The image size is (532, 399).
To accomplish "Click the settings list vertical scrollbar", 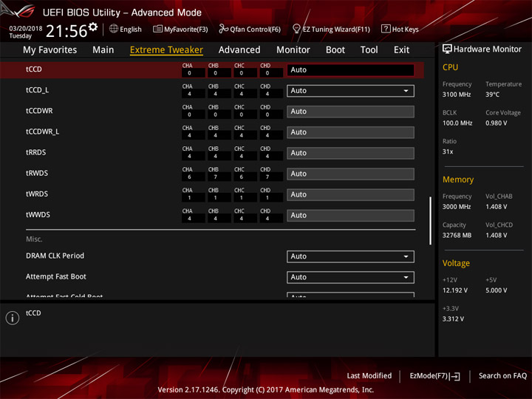I will point(430,220).
